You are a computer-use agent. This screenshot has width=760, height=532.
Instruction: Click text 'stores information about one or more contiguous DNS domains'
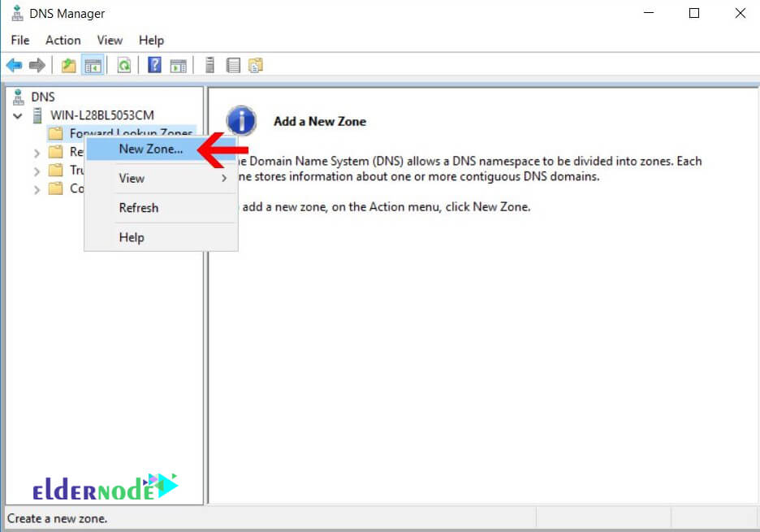[426, 176]
